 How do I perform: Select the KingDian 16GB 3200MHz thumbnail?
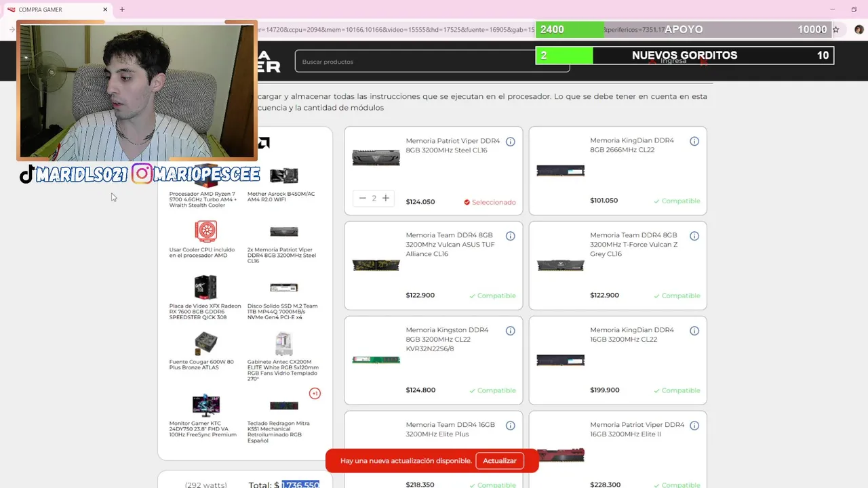pyautogui.click(x=560, y=361)
